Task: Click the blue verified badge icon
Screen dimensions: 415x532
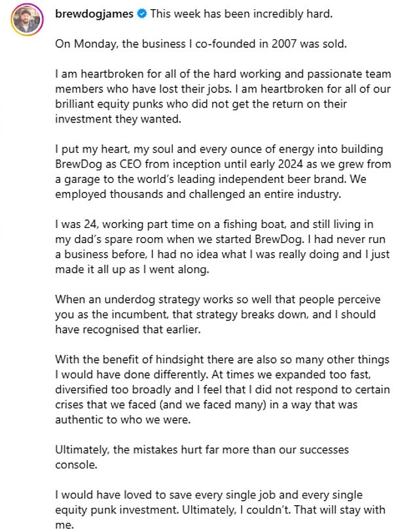Action: pos(141,14)
